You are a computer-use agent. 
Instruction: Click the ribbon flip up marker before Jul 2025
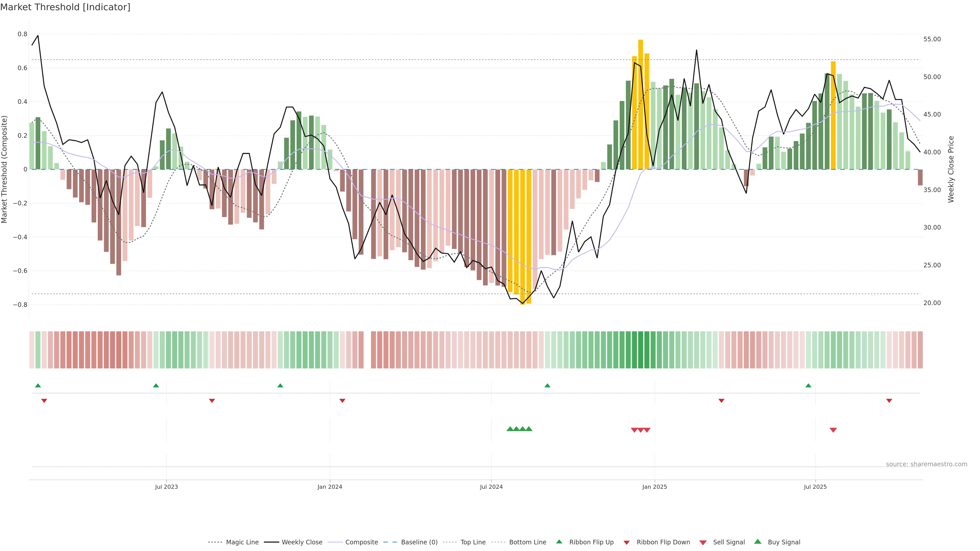808,386
